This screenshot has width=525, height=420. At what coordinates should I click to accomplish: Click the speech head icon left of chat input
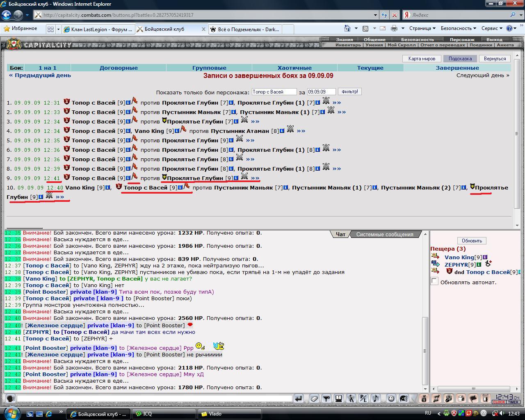click(x=11, y=398)
